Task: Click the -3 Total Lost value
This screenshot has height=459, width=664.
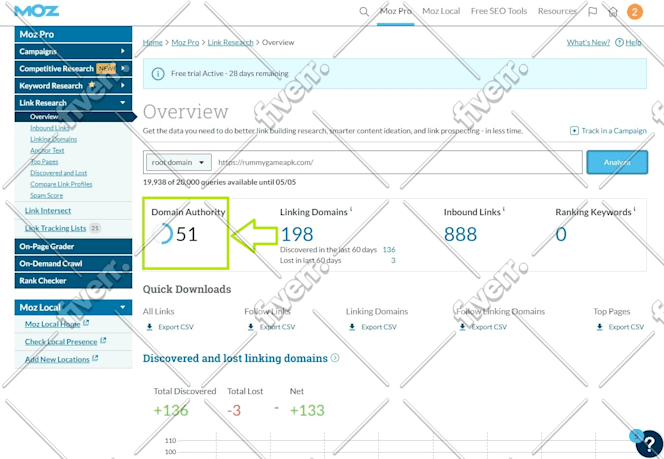Action: [x=234, y=410]
